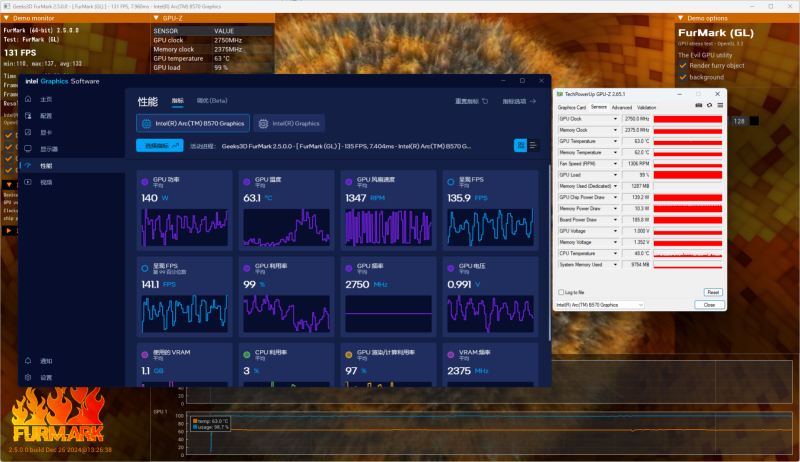Viewport: 800px width, 462px height.
Task: Enable the Log to file checkbox
Action: 561,292
